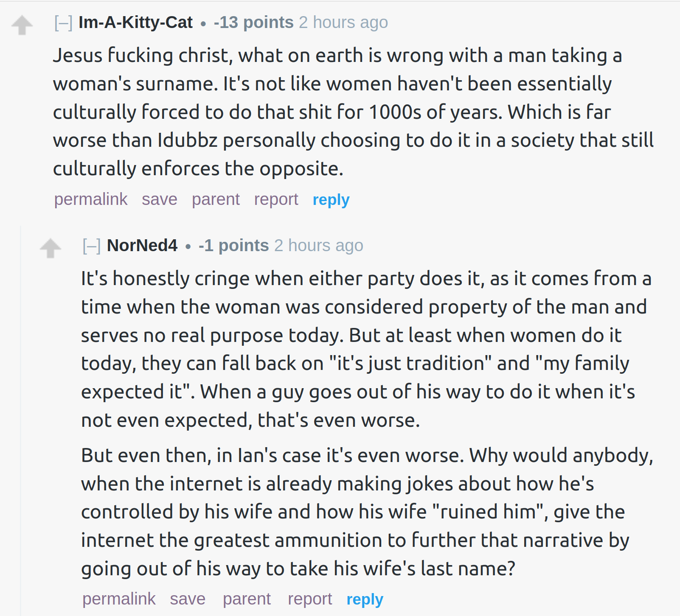Image resolution: width=680 pixels, height=616 pixels.
Task: Go to parent of Im-A-Kitty-Cat's comment
Action: (x=216, y=199)
